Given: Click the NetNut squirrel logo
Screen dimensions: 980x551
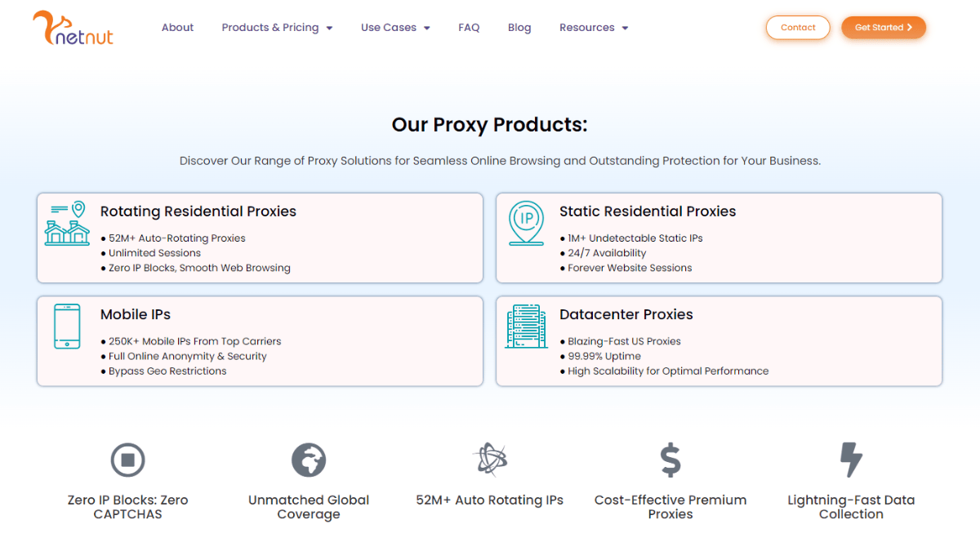Looking at the screenshot, I should [73, 28].
